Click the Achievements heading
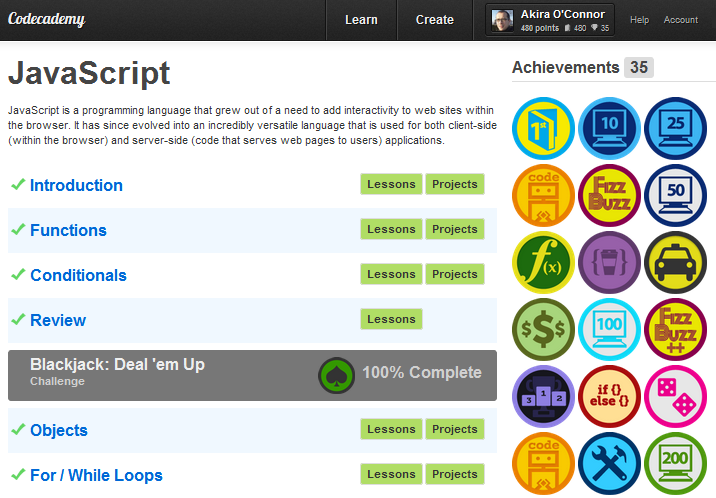Screen dimensions: 716x498 565,68
